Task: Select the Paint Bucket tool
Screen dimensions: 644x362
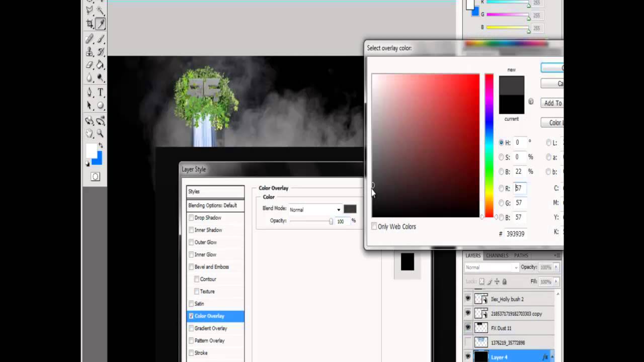Action: tap(101, 64)
